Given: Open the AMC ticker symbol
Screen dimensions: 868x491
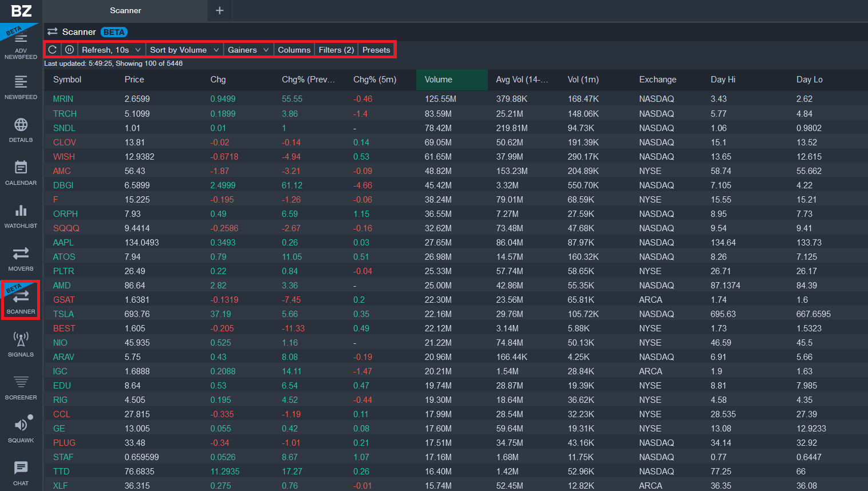Looking at the screenshot, I should point(62,171).
